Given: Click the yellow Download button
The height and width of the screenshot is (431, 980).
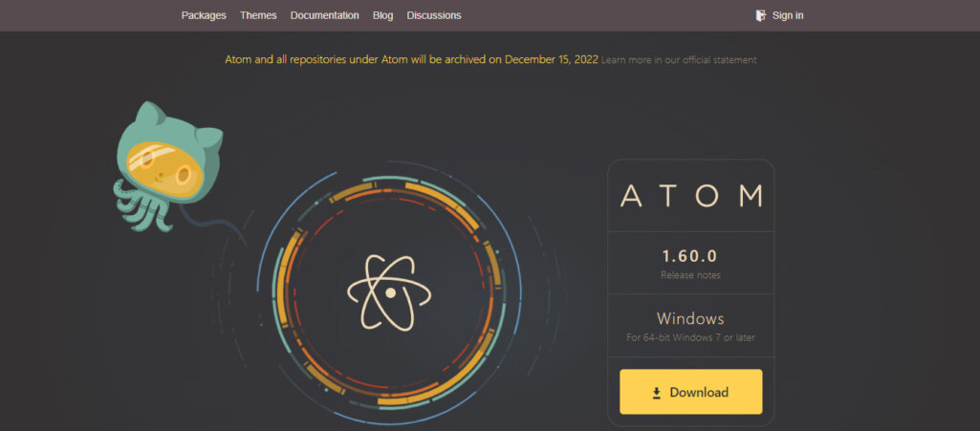Looking at the screenshot, I should pos(690,392).
